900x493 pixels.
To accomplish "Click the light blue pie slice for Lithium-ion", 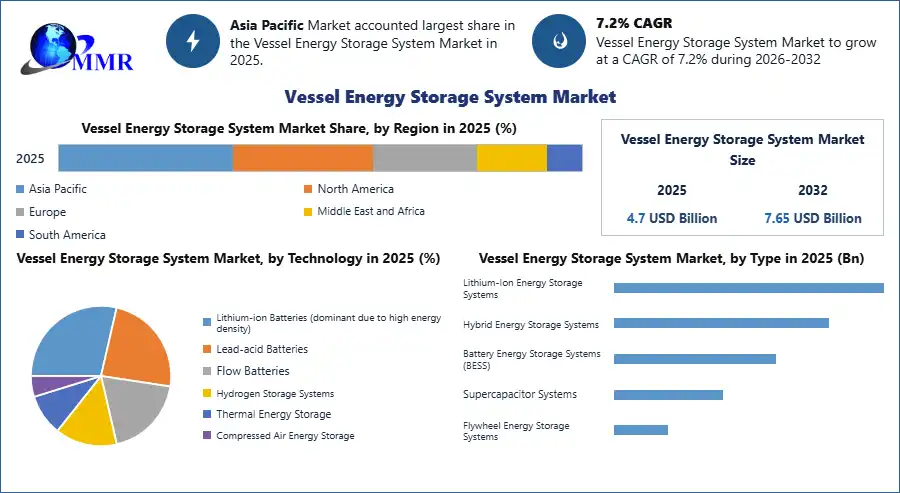I will pos(72,341).
